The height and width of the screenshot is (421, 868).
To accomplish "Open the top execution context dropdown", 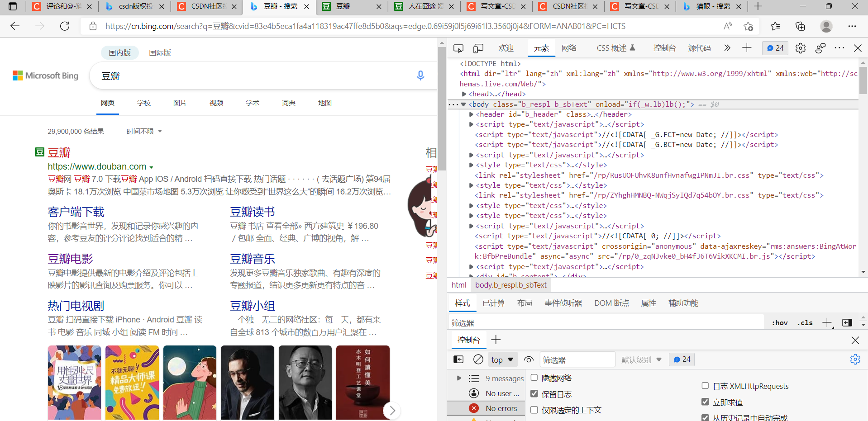I will click(x=502, y=359).
